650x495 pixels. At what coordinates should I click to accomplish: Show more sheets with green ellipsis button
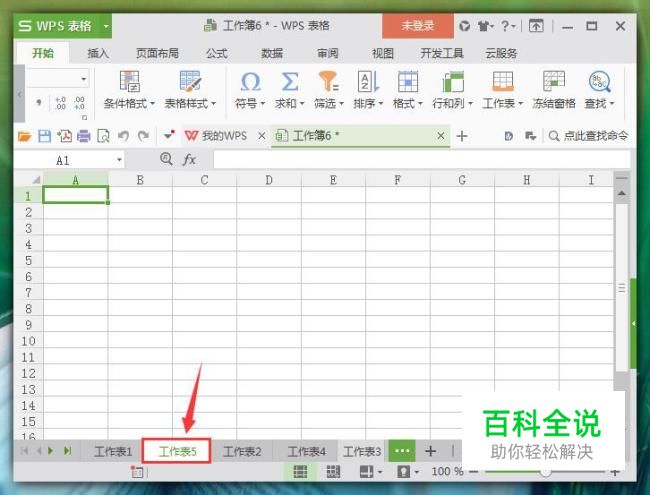[402, 451]
